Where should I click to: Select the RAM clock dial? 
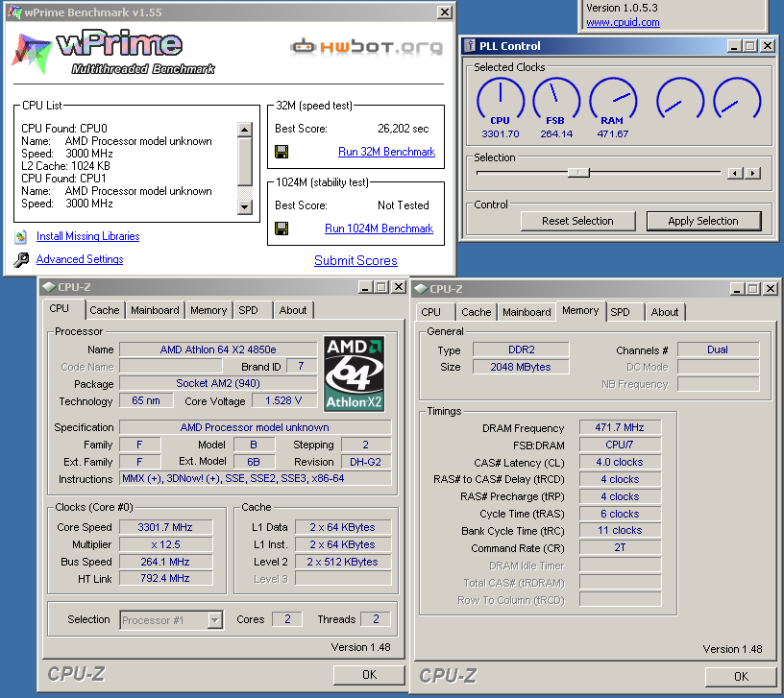click(613, 102)
